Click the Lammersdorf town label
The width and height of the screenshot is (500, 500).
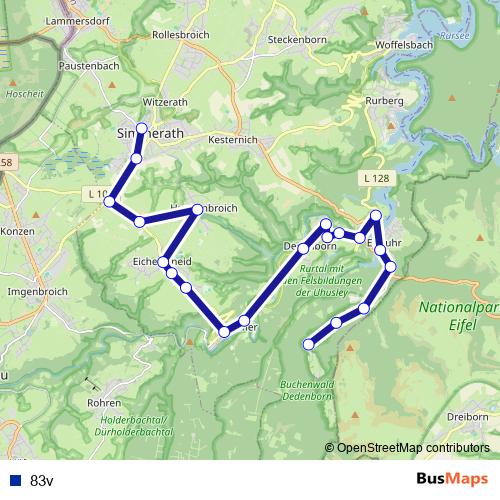point(77,21)
